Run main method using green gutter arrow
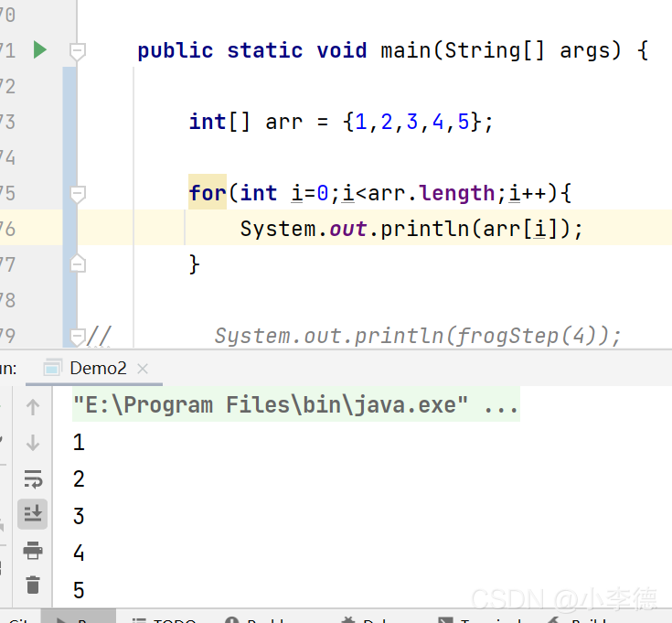Screen dimensions: 672x623 pyautogui.click(x=40, y=50)
